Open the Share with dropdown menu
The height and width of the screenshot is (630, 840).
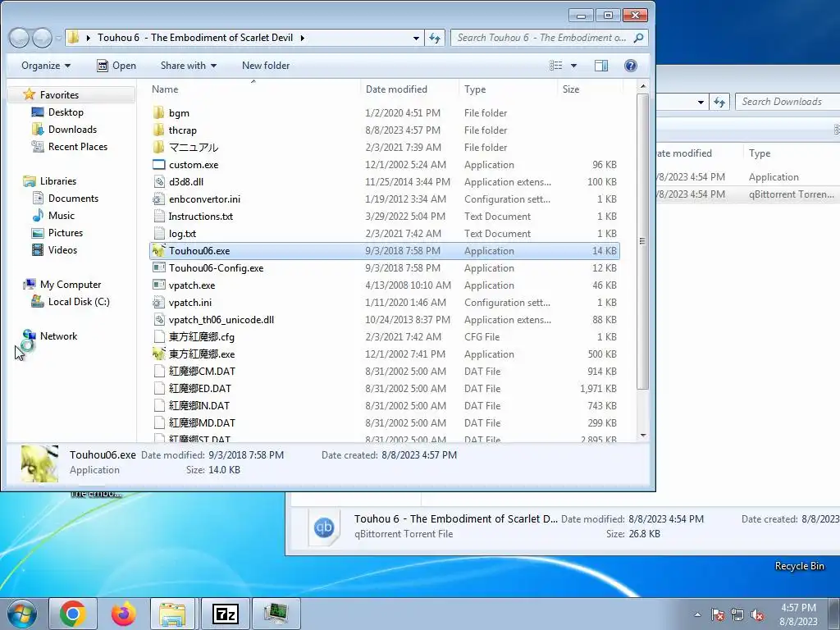pyautogui.click(x=189, y=66)
